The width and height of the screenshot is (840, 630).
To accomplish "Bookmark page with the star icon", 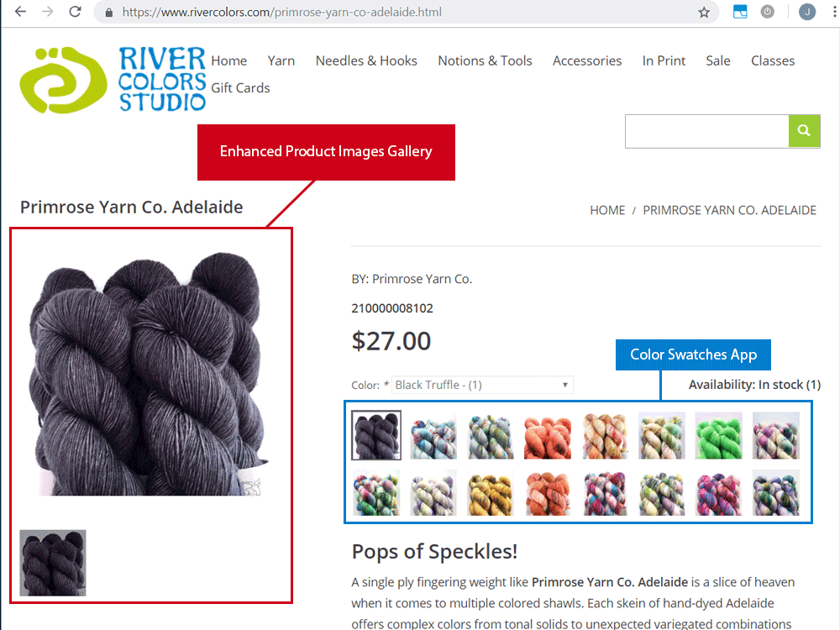I will 704,13.
